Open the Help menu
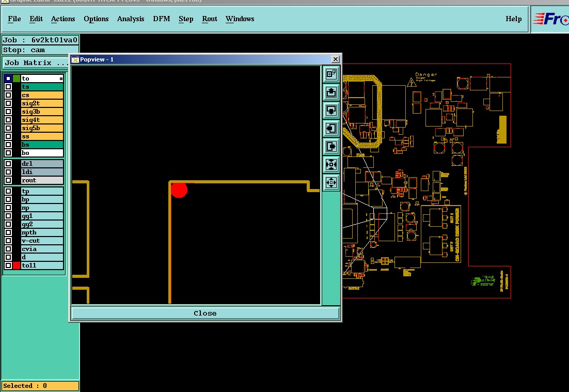This screenshot has height=392, width=569. [513, 19]
